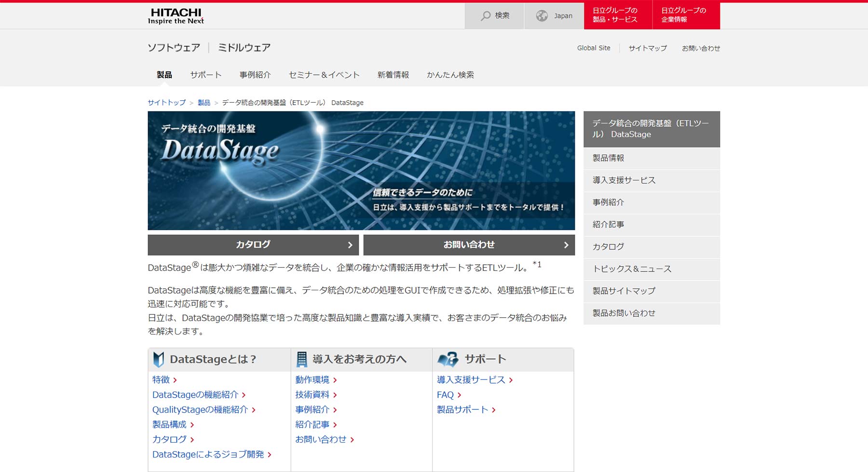This screenshot has height=472, width=868.
Task: Go to 製品 in breadcrumb
Action: tap(204, 103)
